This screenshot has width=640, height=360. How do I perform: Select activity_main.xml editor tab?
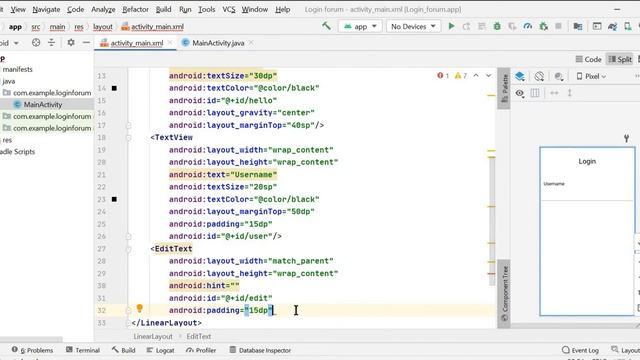[x=136, y=43]
